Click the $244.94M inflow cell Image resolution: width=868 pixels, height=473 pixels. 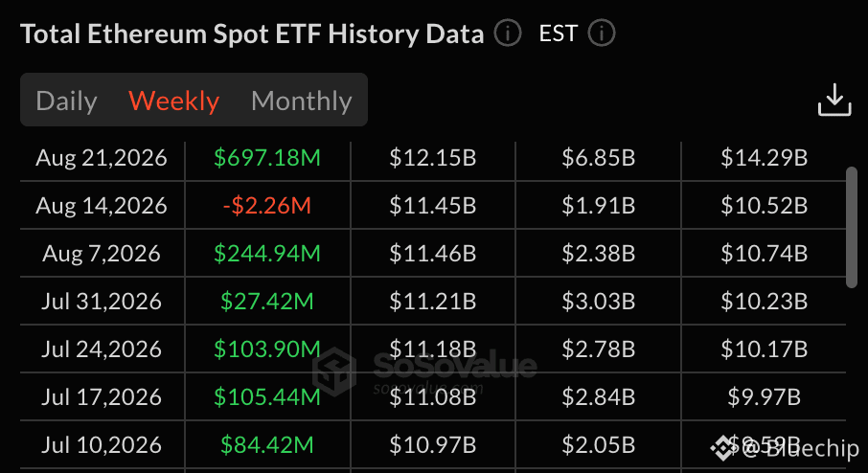267,254
